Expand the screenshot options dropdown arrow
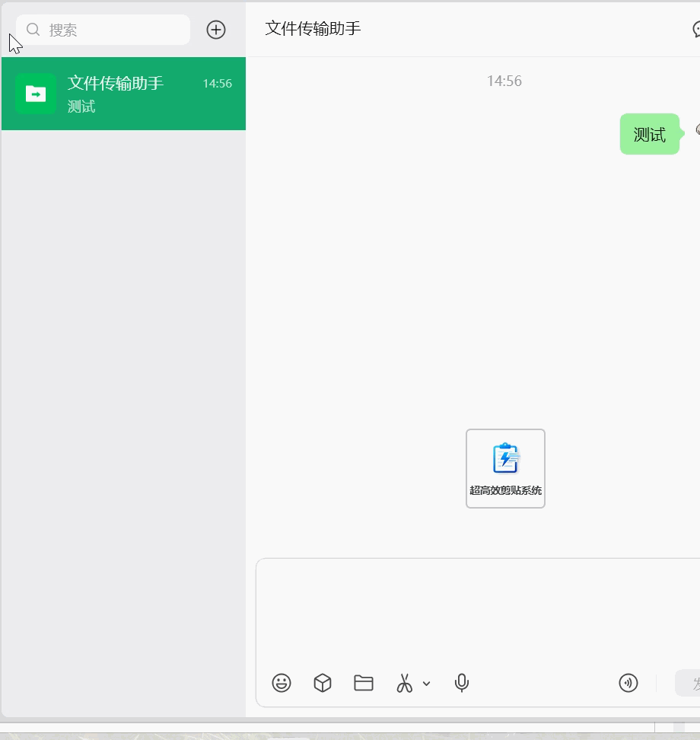 [x=426, y=684]
